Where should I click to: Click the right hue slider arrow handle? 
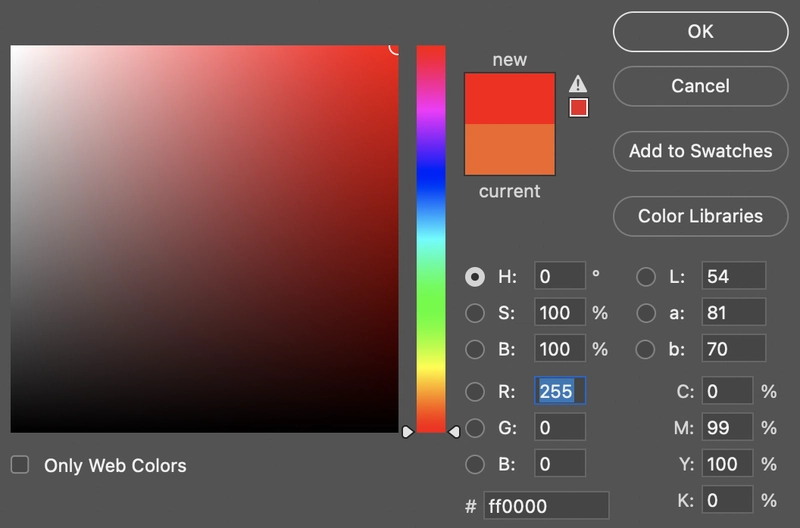coord(454,432)
